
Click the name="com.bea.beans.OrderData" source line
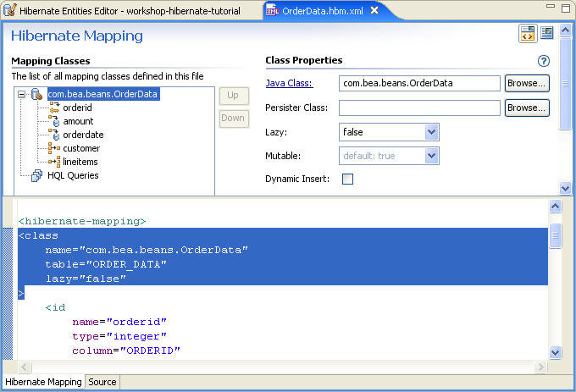click(x=147, y=250)
